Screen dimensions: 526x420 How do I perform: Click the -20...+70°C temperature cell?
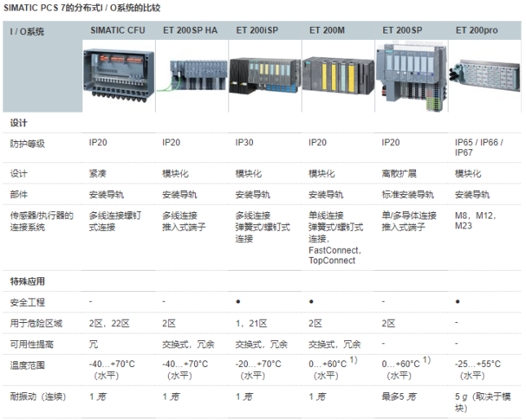(258, 369)
